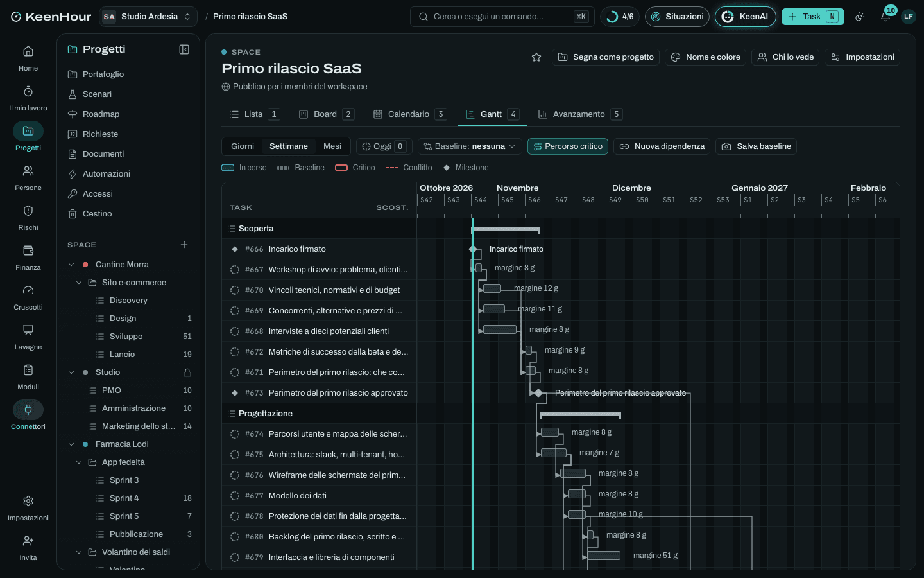Screen dimensions: 924x578
Task: Collapse the App fedeltà folder
Action: click(x=79, y=462)
